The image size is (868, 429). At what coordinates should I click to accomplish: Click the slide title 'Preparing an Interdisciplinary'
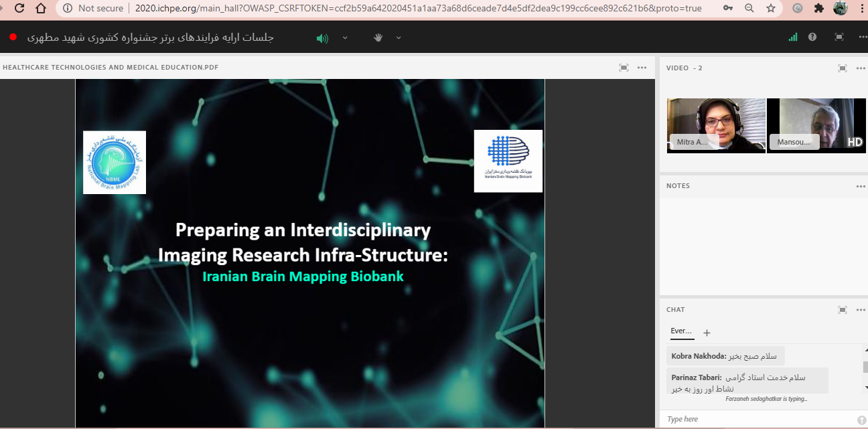click(x=303, y=230)
